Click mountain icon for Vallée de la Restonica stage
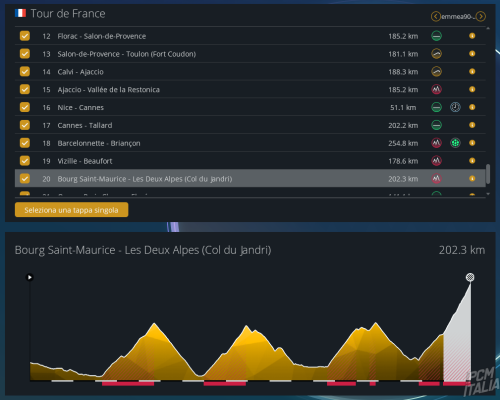Viewport: 500px width, 400px height. pyautogui.click(x=436, y=89)
